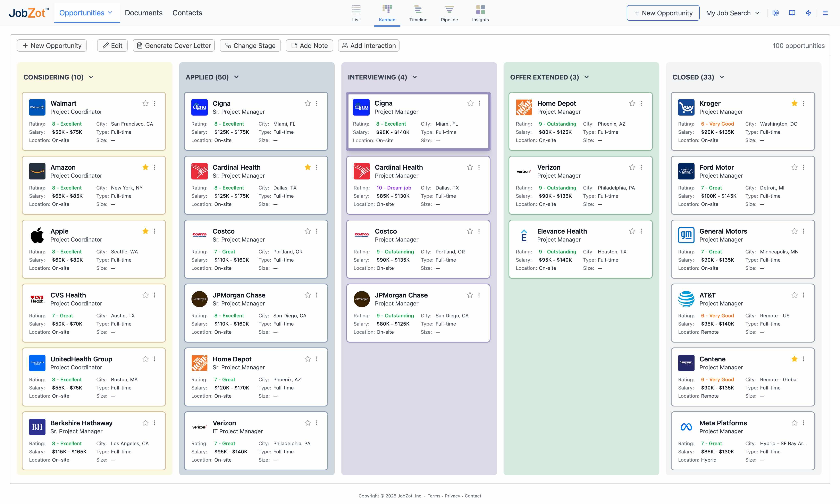Image resolution: width=840 pixels, height=504 pixels.
Task: Open the Terms link in footer
Action: coord(434,496)
